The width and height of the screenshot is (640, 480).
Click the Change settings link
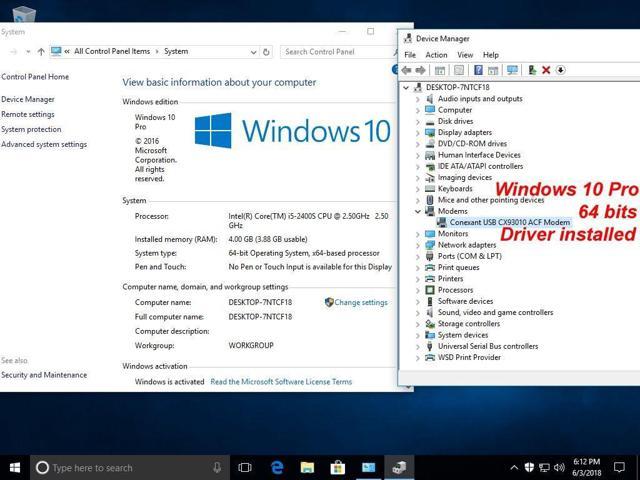pos(360,302)
